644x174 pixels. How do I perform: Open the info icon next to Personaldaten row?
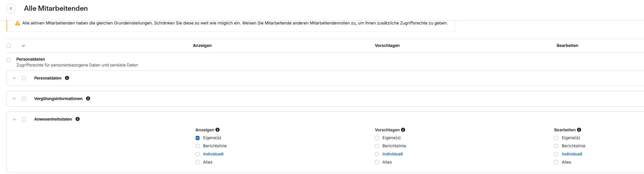pyautogui.click(x=67, y=78)
